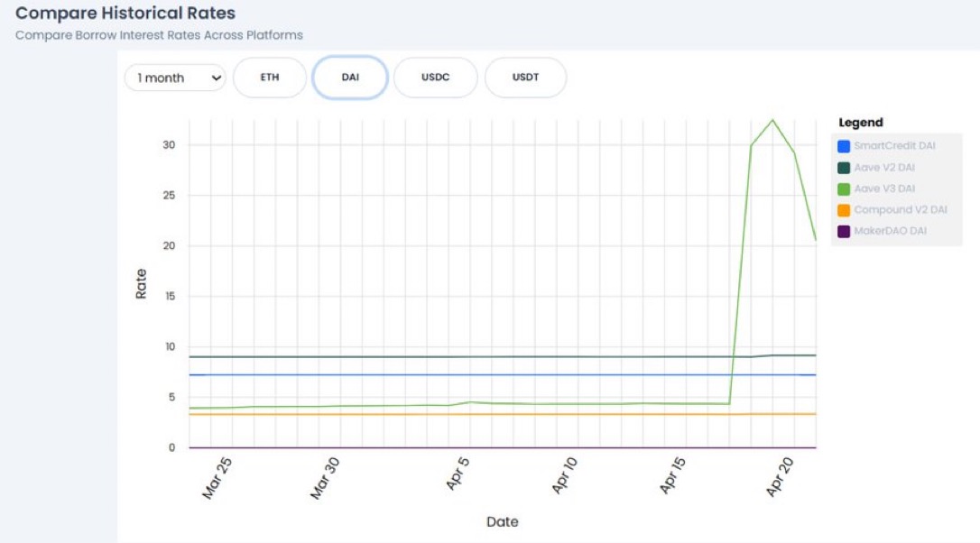The width and height of the screenshot is (980, 543).
Task: Click the Apr 15 date axis label
Action: click(x=672, y=475)
